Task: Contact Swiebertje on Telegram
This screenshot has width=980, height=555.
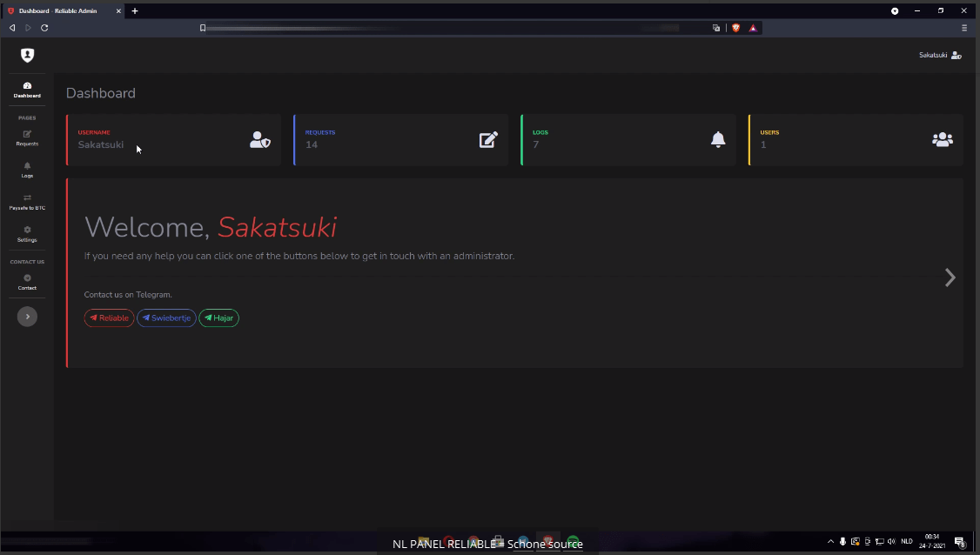Action: tap(166, 318)
